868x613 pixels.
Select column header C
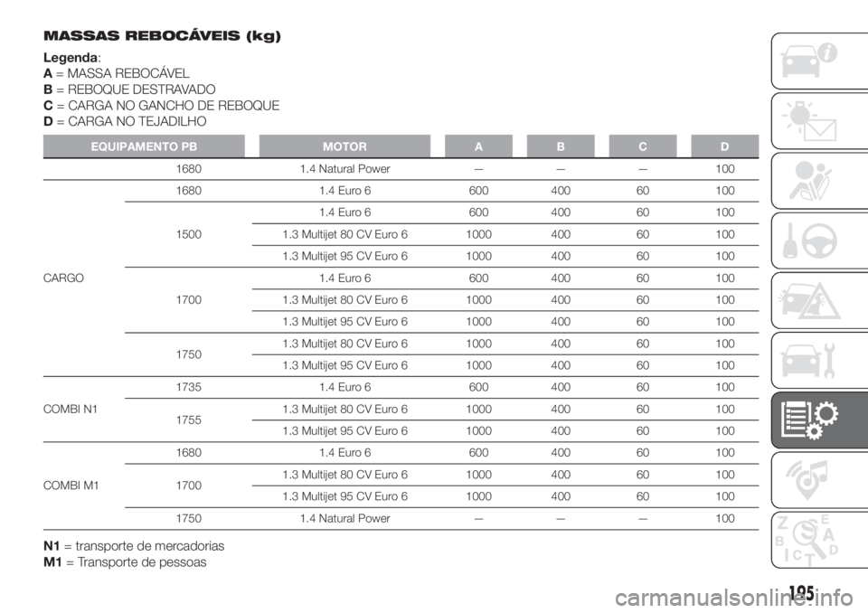point(643,146)
